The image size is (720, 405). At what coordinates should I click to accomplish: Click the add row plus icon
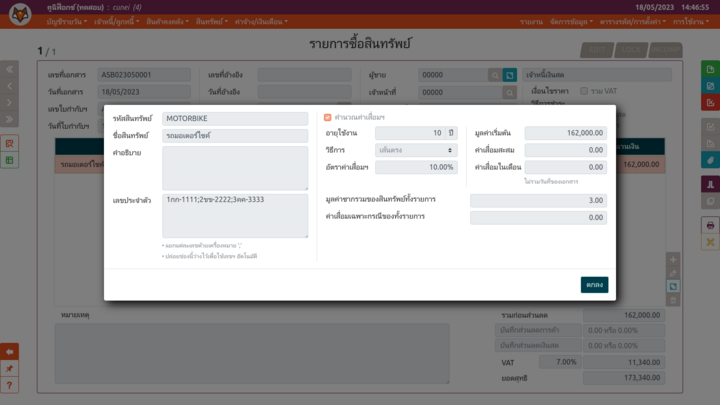(x=673, y=260)
